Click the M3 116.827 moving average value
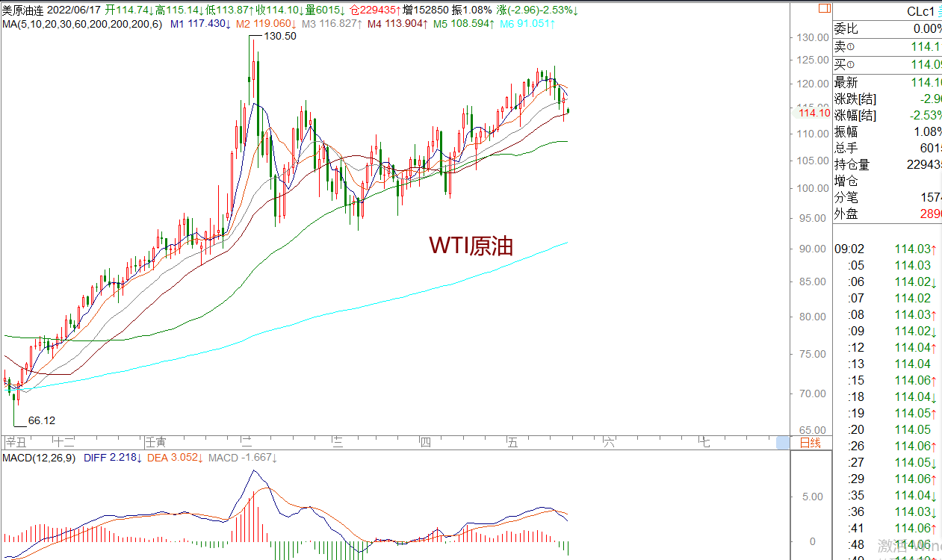This screenshot has height=560, width=942. 332,24
